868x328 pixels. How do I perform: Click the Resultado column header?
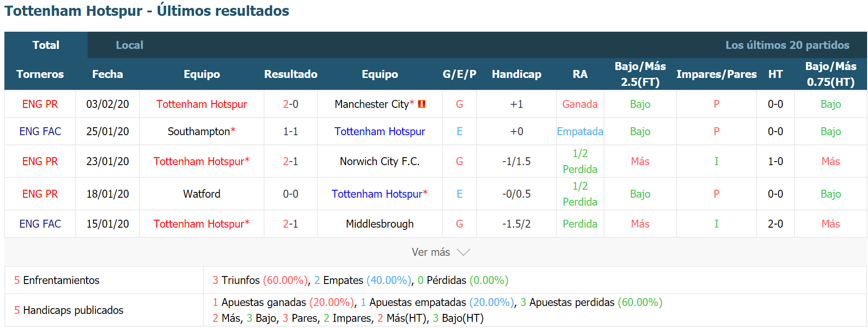point(291,74)
